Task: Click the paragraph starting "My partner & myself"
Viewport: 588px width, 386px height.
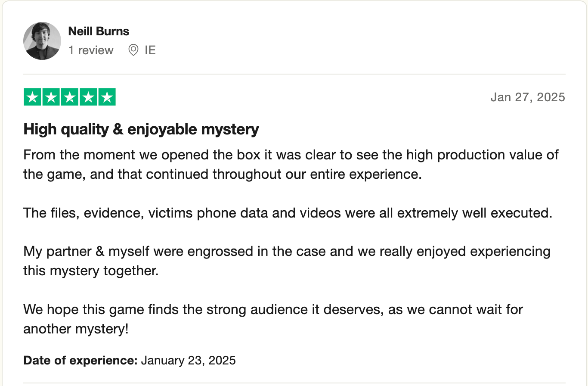Action: coord(287,261)
